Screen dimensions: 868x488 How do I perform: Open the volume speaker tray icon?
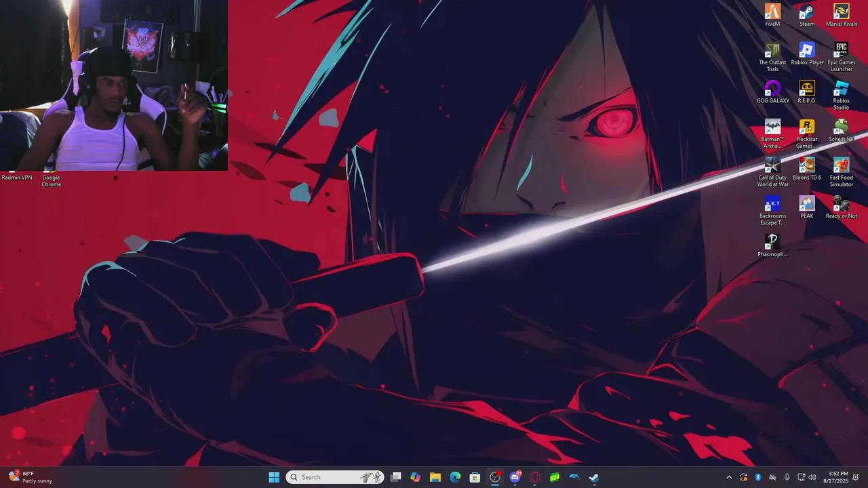pos(812,477)
